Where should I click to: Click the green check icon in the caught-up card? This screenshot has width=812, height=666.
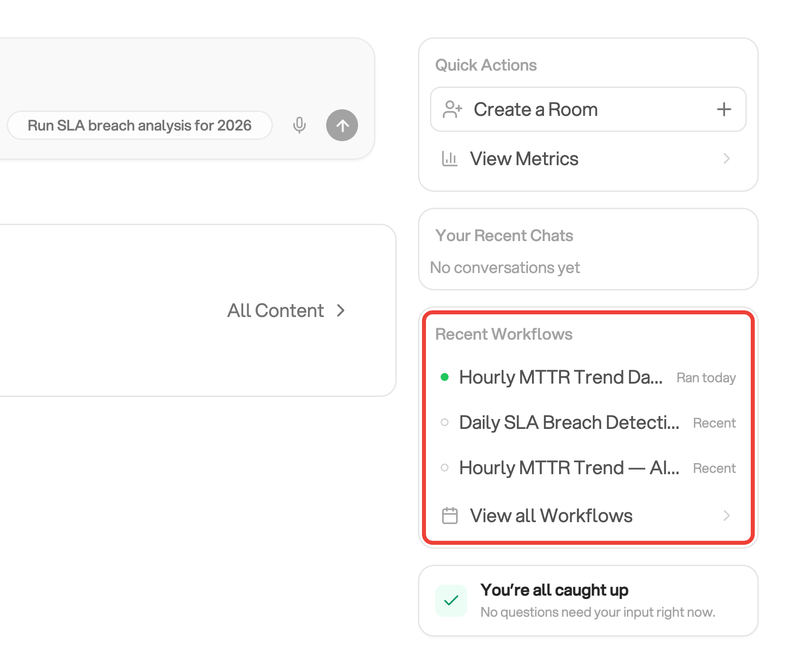[451, 601]
